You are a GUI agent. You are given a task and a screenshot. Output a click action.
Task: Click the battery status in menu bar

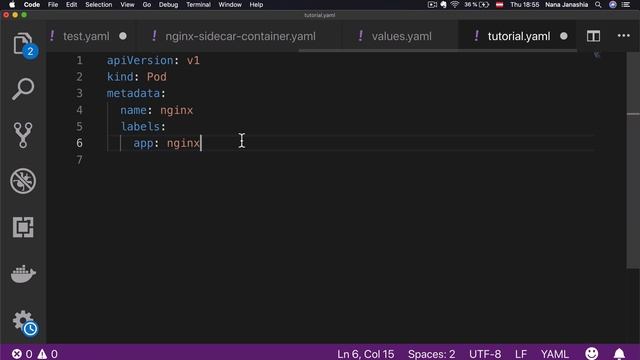point(476,4)
